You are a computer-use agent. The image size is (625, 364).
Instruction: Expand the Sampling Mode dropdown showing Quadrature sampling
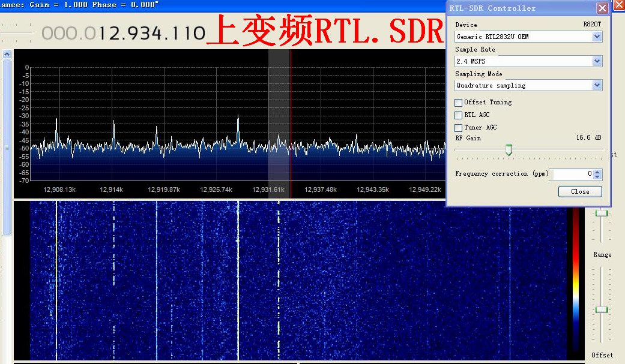[x=528, y=85]
